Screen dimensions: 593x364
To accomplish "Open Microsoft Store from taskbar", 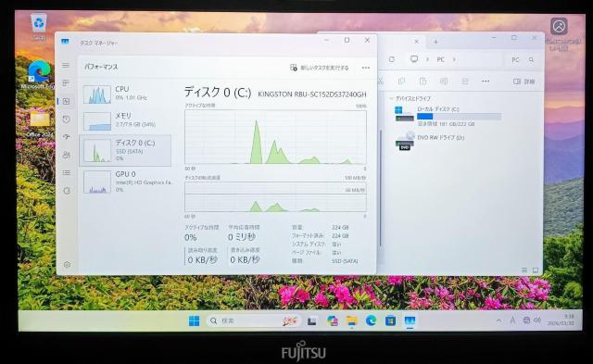I will click(x=390, y=320).
